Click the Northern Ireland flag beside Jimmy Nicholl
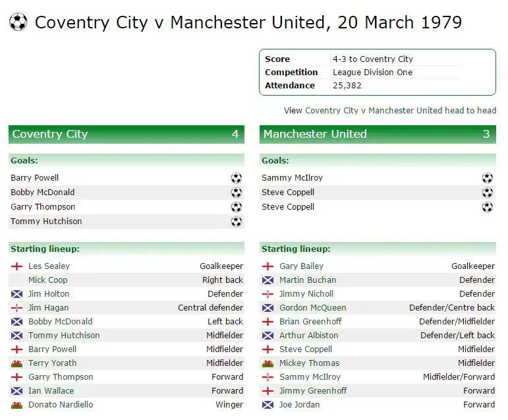This screenshot has width=508, height=420. click(268, 294)
